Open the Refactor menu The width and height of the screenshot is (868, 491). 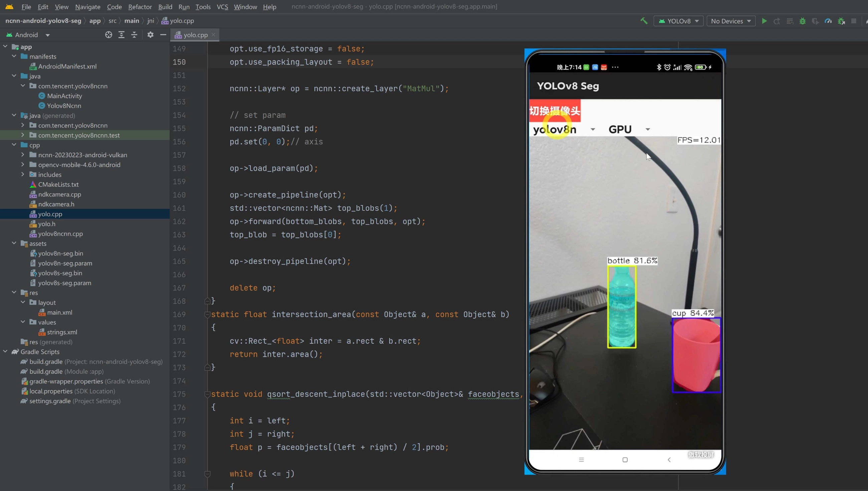(x=140, y=7)
